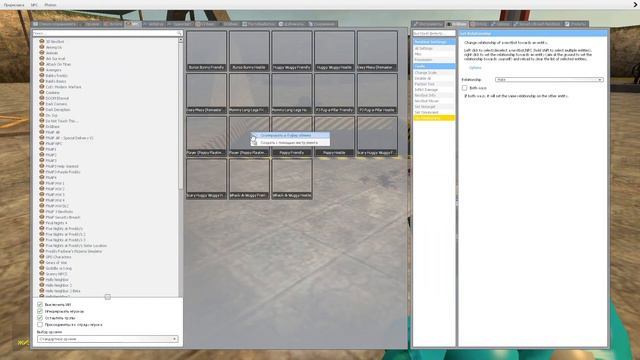Screen dimensions: 640x360
Task: Spawn the PJ Pug-a-Pillar Hostile NPC
Action: point(377,94)
